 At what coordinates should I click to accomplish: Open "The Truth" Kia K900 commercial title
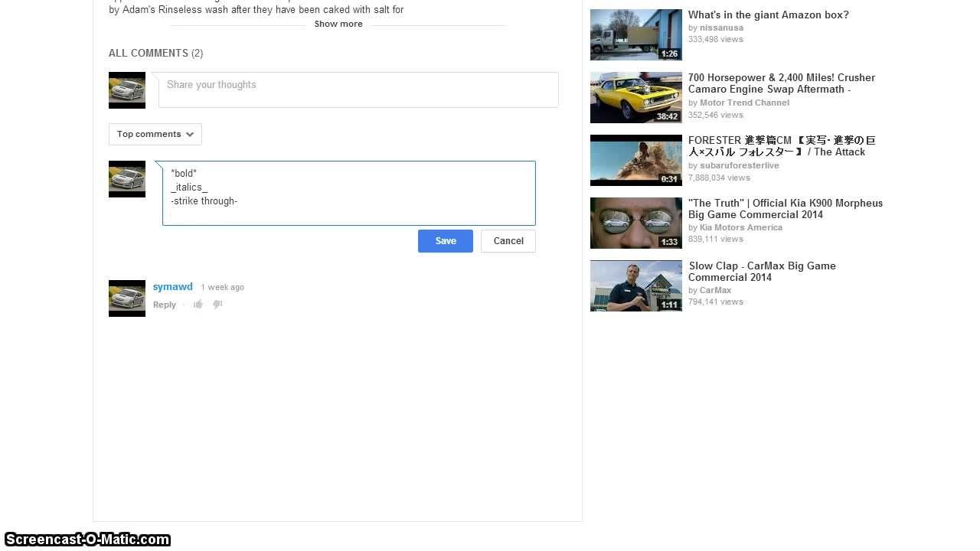786,209
